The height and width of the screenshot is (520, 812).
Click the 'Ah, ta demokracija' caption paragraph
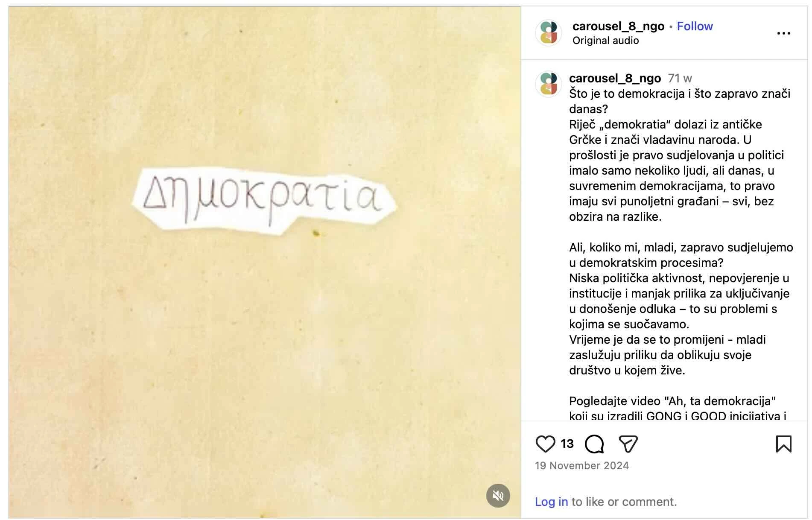(678, 409)
